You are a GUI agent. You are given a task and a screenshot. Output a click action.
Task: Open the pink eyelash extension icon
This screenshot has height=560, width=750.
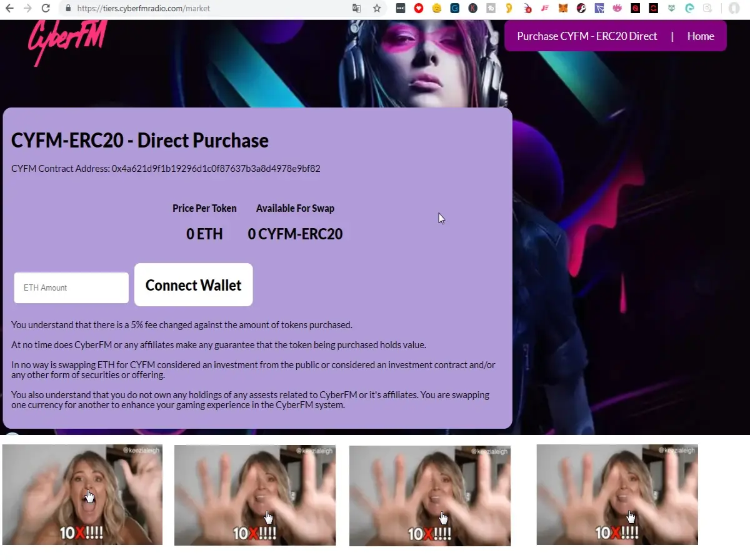click(617, 8)
